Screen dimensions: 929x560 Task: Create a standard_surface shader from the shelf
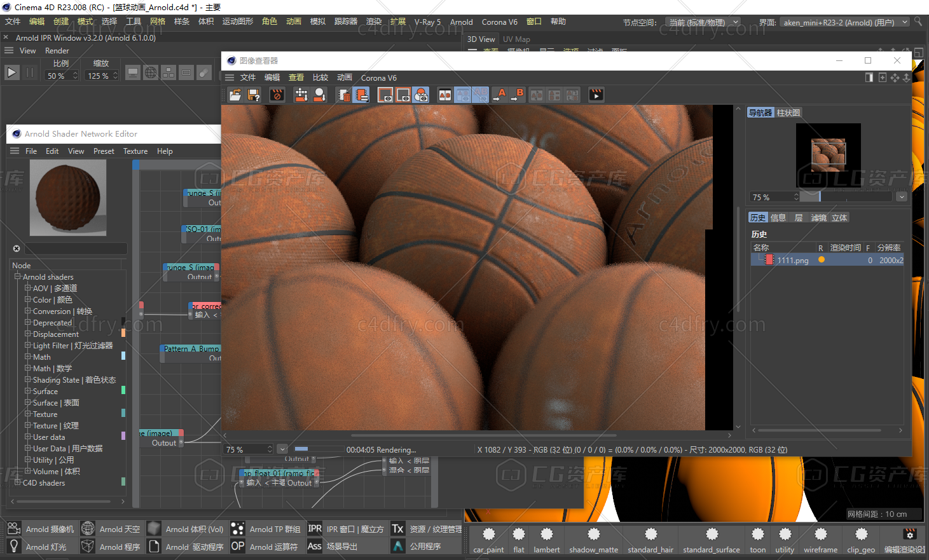coord(712,540)
